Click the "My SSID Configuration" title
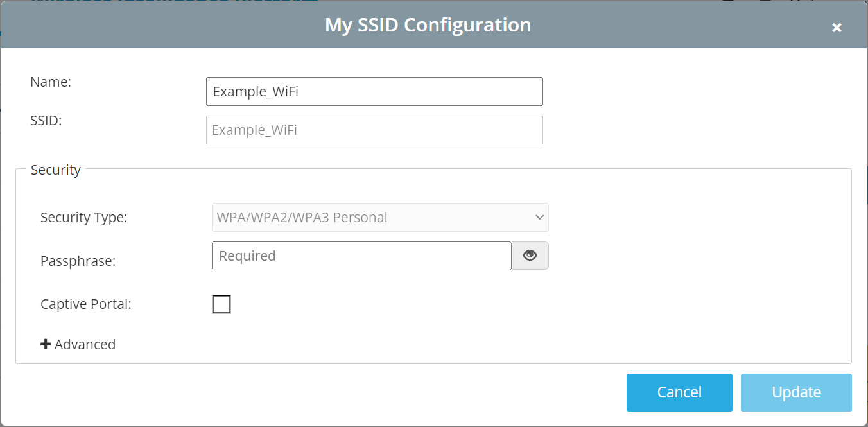868x427 pixels. click(428, 24)
